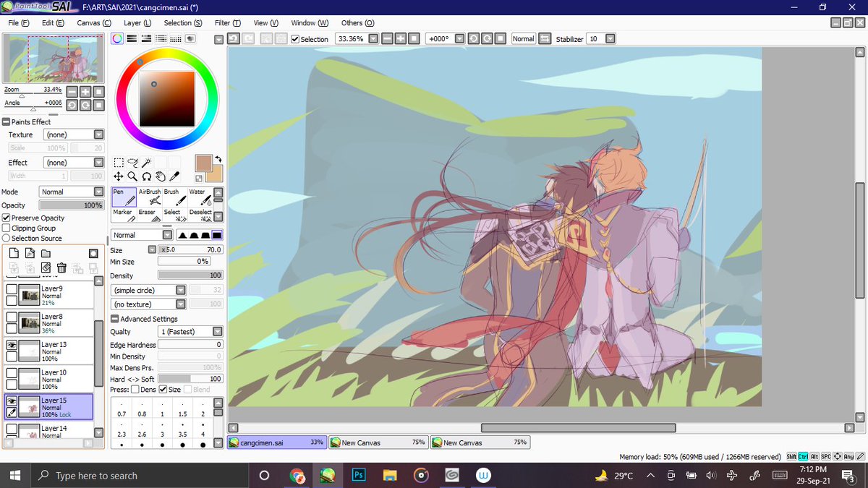Delete the selected layer with trash icon

coord(61,267)
